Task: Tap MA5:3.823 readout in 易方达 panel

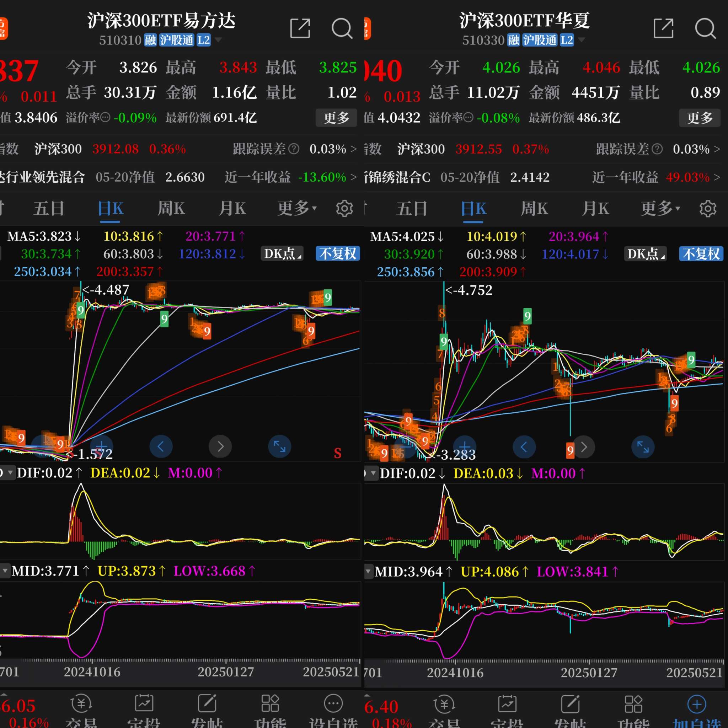Action: tap(44, 236)
